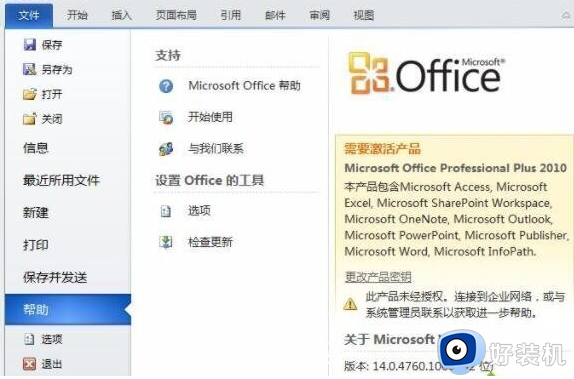Switch to the 插入 (Insert) tab
Image resolution: width=574 pixels, height=379 pixels.
point(122,15)
